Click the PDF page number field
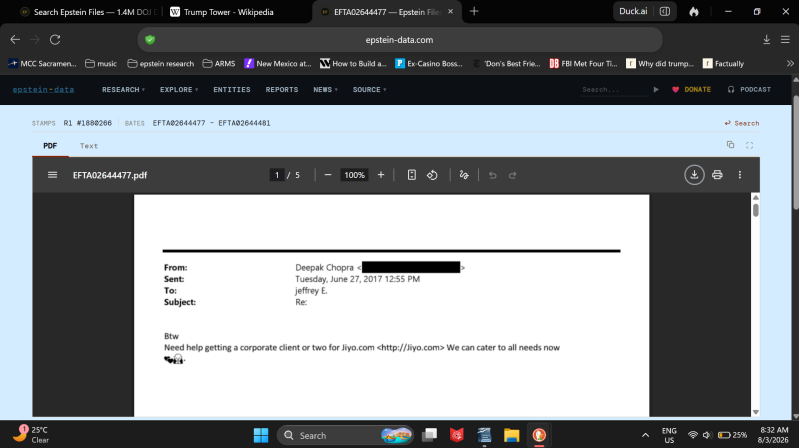 pyautogui.click(x=277, y=175)
